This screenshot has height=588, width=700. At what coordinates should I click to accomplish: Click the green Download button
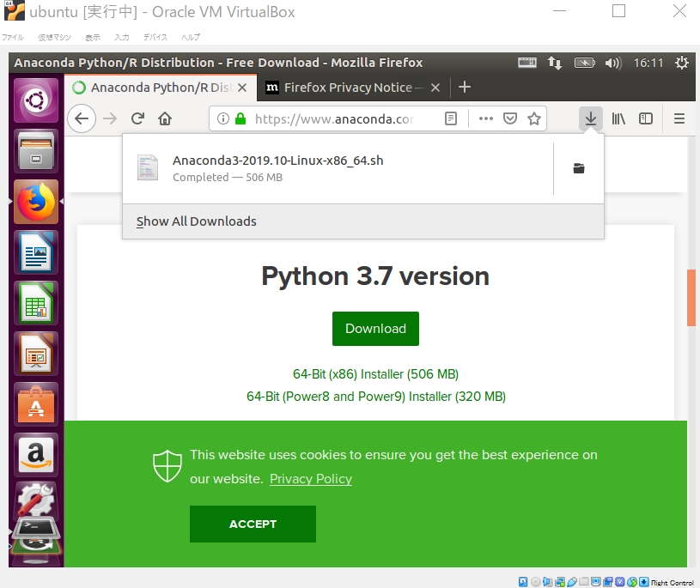coord(375,329)
